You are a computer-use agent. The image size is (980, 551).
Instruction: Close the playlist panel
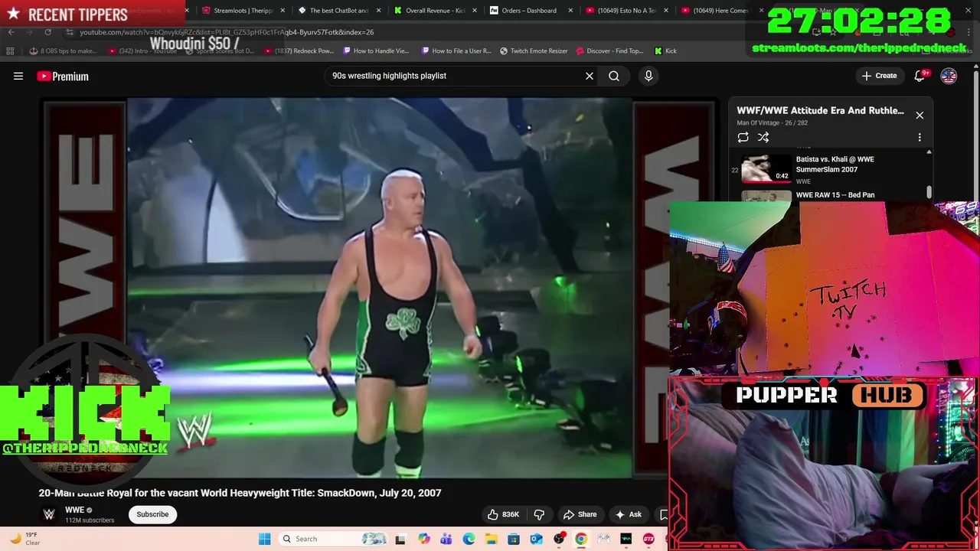click(920, 115)
